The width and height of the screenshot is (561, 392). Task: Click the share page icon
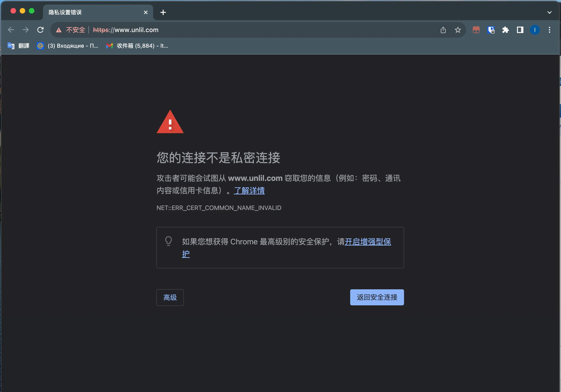tap(443, 30)
